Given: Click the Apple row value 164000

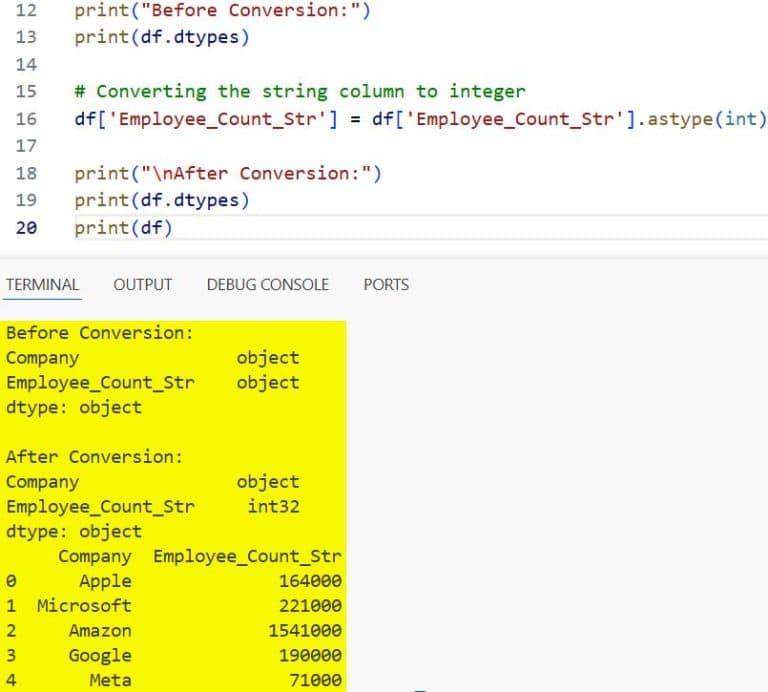Looking at the screenshot, I should pyautogui.click(x=310, y=581).
